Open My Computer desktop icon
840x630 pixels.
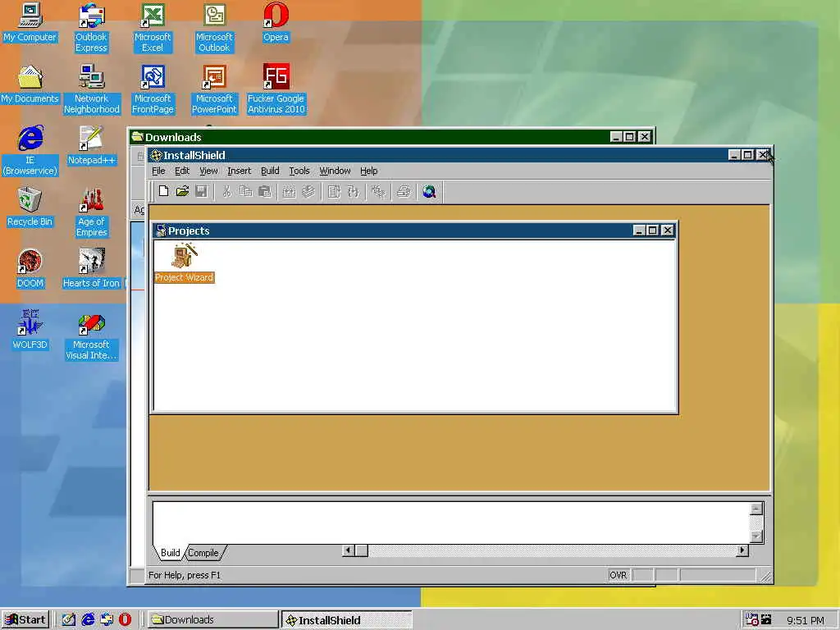click(30, 22)
